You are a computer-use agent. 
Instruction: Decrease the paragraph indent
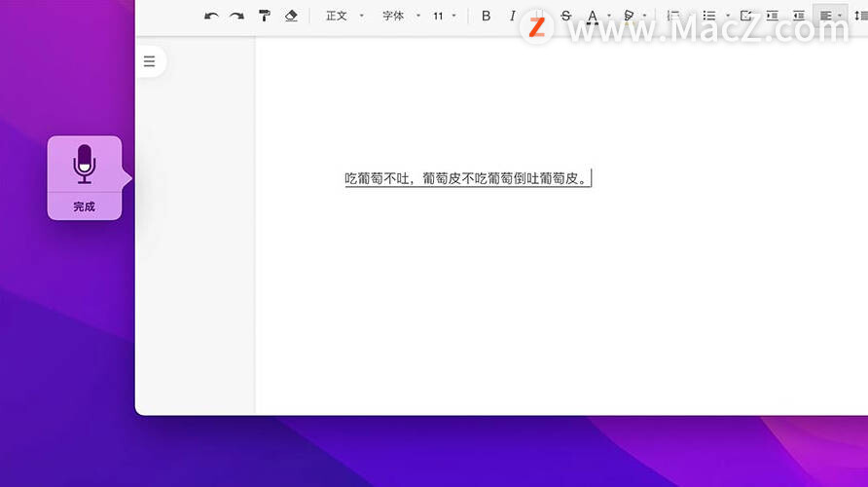click(799, 16)
